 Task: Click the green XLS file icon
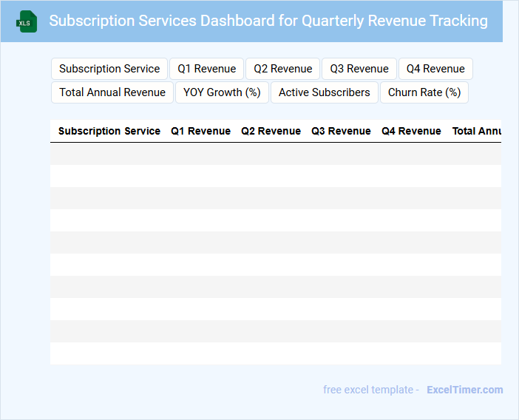pos(27,21)
